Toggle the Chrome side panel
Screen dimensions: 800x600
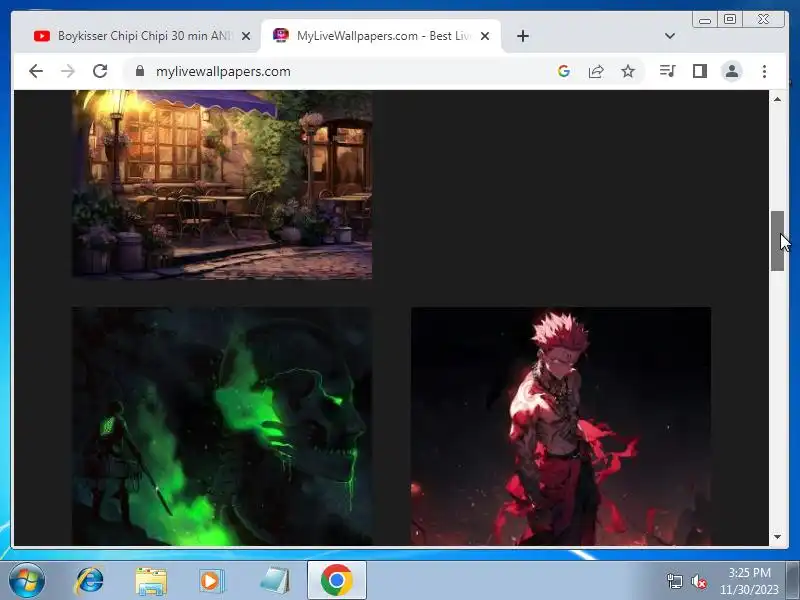tap(699, 71)
